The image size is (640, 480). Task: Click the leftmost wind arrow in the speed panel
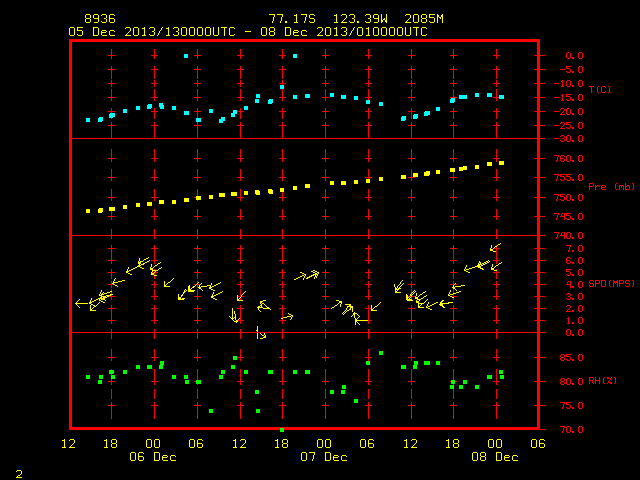(82, 303)
